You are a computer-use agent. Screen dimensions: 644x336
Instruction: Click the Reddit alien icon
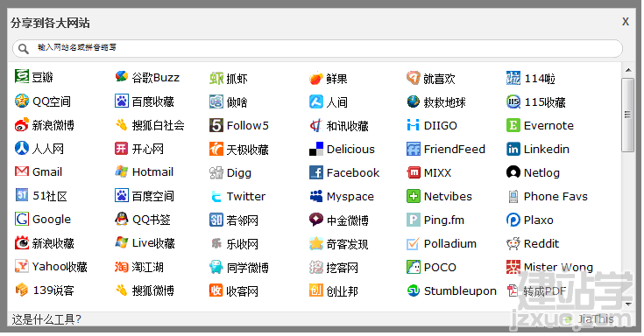point(513,244)
